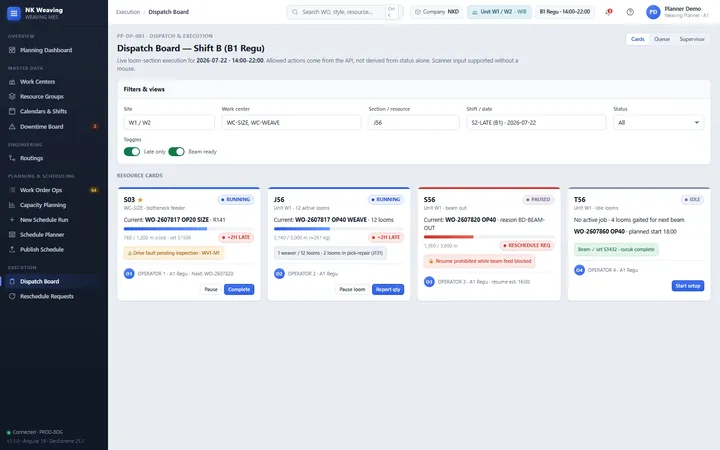Screen dimensions: 720x450
Task: Click +2H LATE badge on S03 card
Action: (236, 237)
